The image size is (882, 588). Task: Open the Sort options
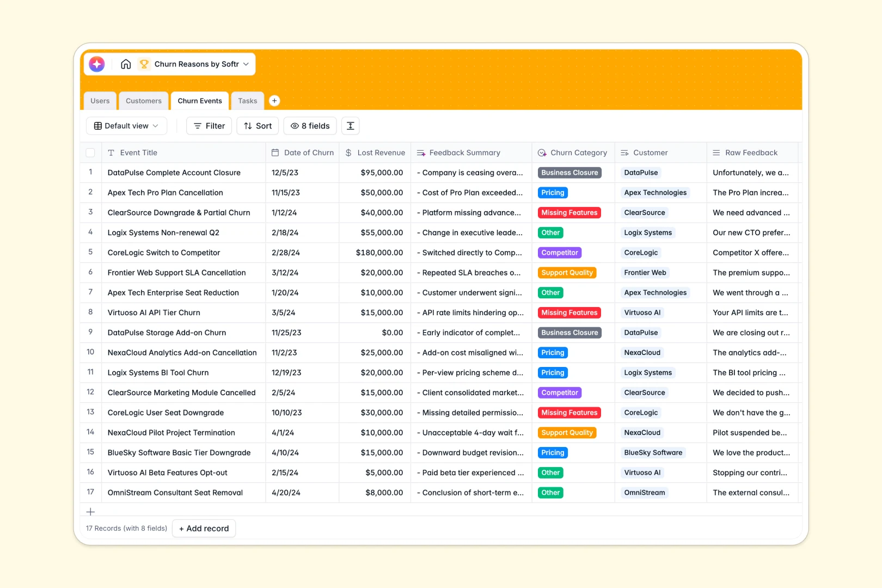258,126
